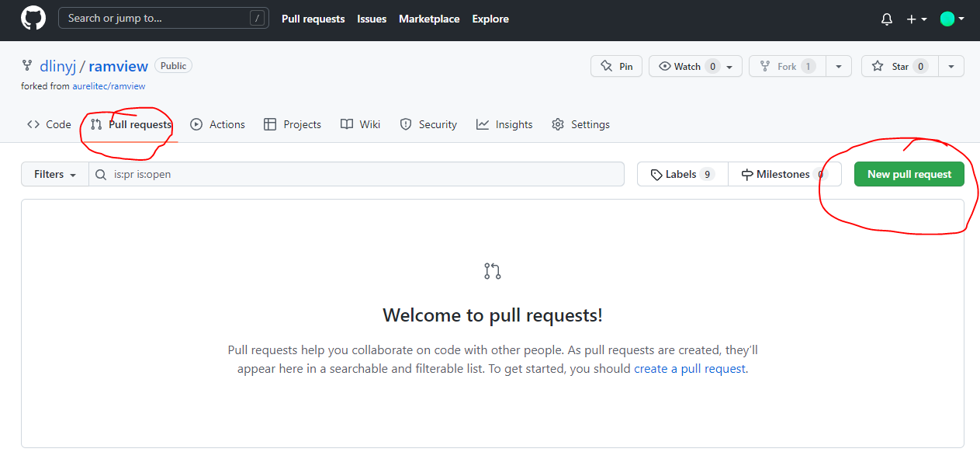Click the GitHub octocat logo

[33, 19]
